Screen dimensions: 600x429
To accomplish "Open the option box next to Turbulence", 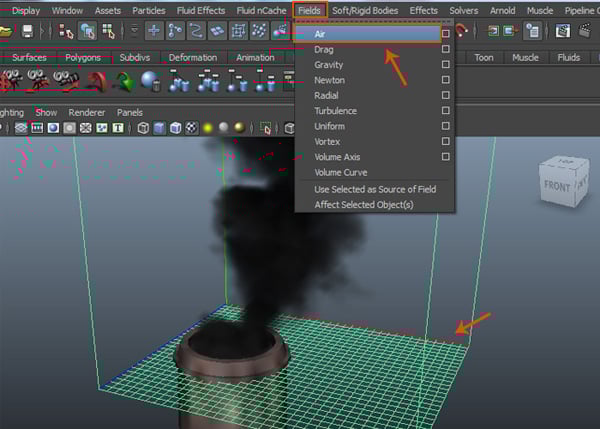I will [446, 111].
